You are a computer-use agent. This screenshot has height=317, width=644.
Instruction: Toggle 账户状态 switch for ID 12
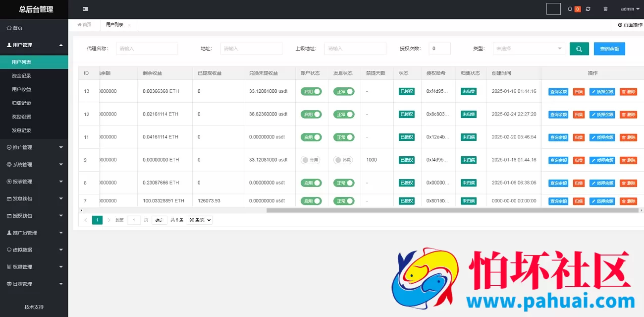(311, 114)
